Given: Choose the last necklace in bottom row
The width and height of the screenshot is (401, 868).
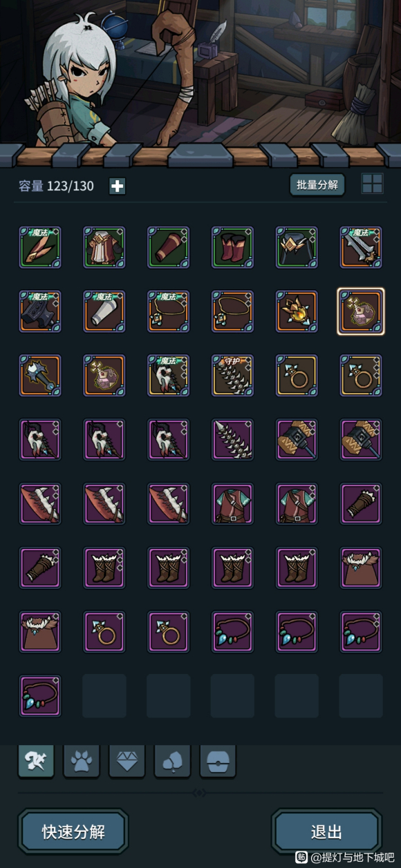Looking at the screenshot, I should pos(40,696).
